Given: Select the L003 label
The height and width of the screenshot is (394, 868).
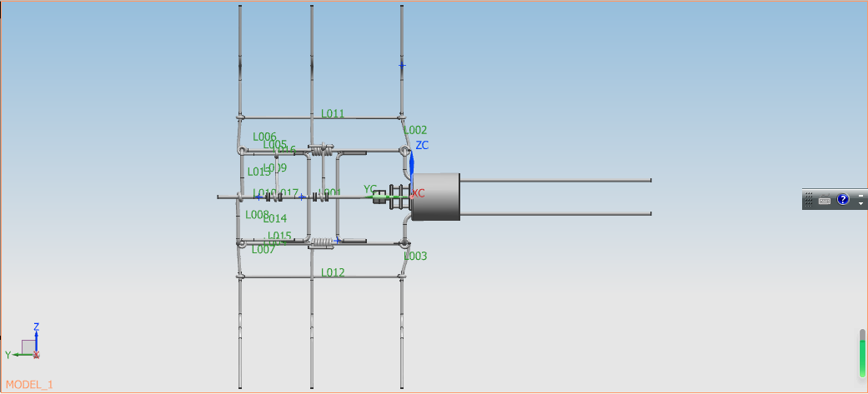Looking at the screenshot, I should point(415,256).
